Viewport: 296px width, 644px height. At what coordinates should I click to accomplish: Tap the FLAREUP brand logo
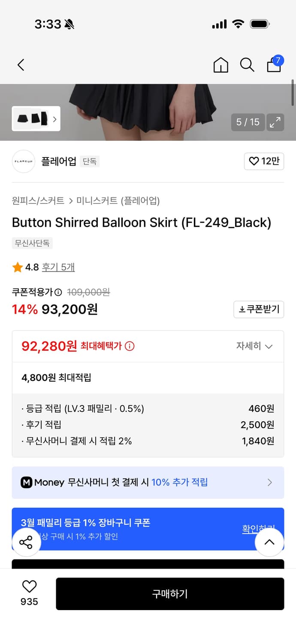23,161
